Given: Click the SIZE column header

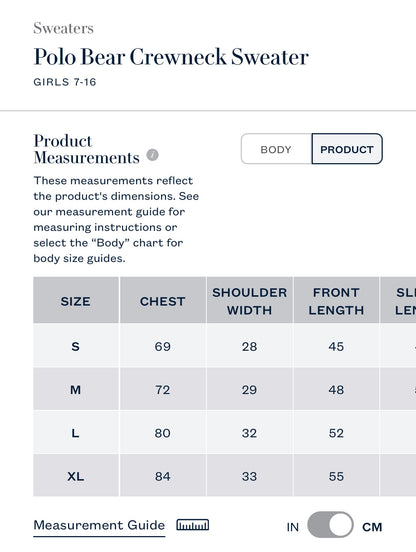Looking at the screenshot, I should tap(76, 301).
